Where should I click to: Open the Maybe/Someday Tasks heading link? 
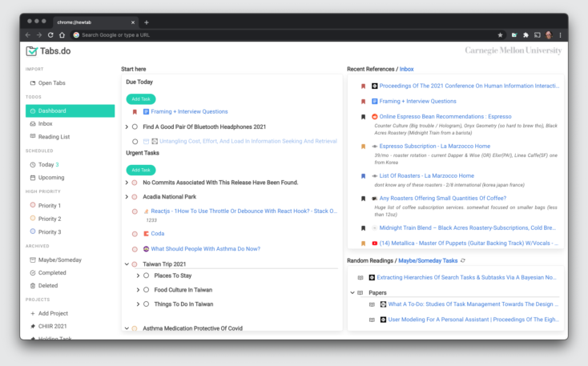click(x=428, y=260)
